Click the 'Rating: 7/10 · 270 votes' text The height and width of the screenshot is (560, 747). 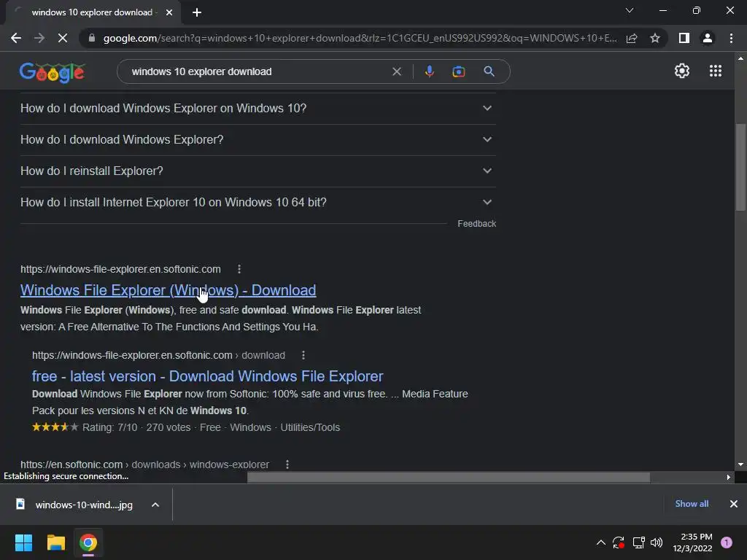136,427
